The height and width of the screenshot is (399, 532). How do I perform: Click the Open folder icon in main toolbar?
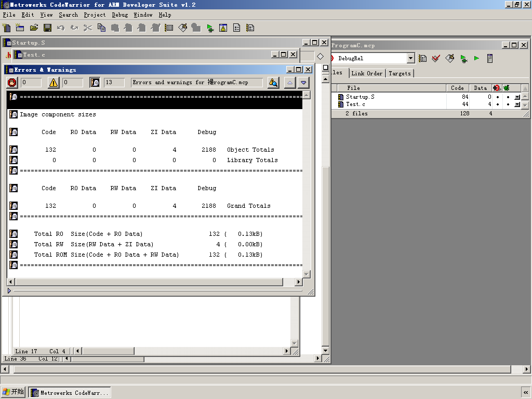pyautogui.click(x=34, y=28)
